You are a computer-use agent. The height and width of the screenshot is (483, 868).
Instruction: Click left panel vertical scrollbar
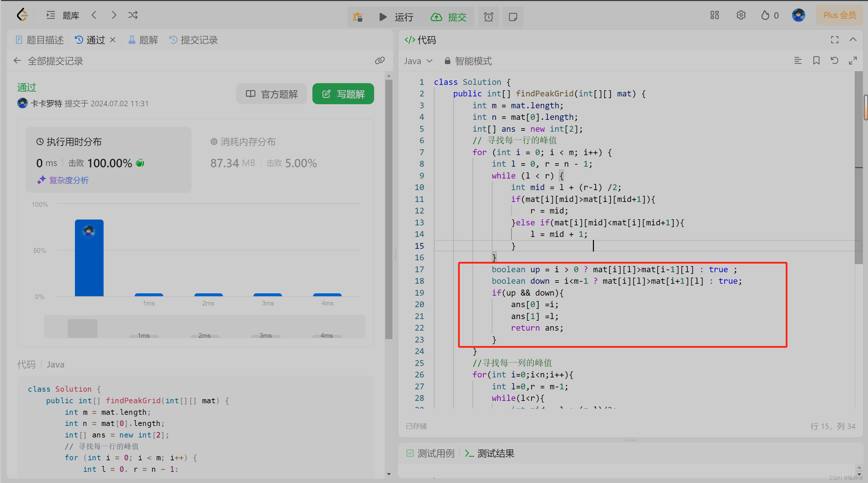(x=389, y=209)
